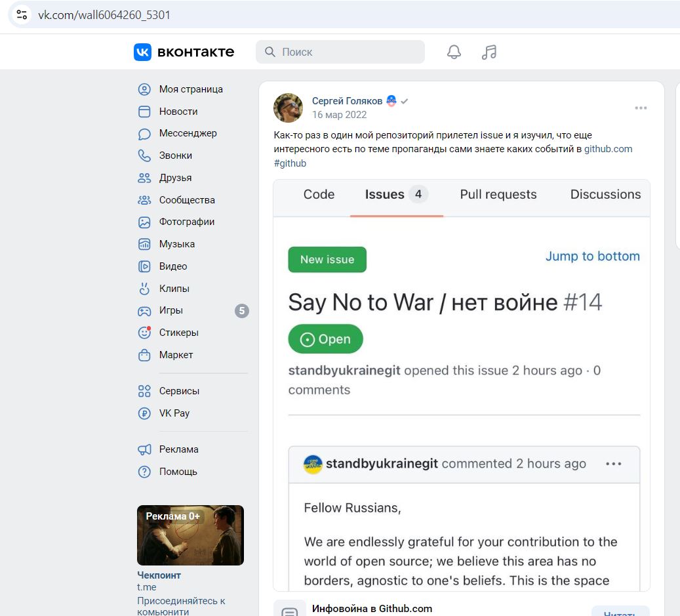Click the Чекпоинт ad image
The height and width of the screenshot is (616, 680).
pos(190,535)
